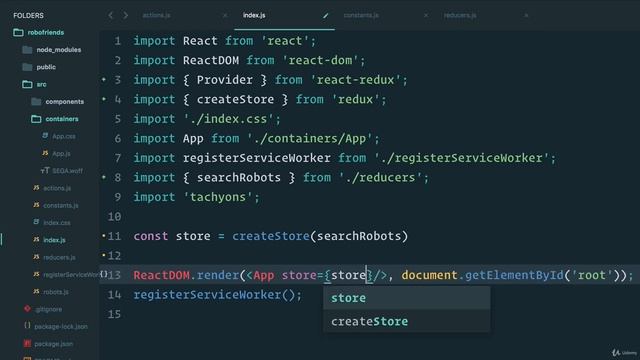The width and height of the screenshot is (640, 360).
Task: Click 'Provider' on line 3
Action: click(x=224, y=80)
